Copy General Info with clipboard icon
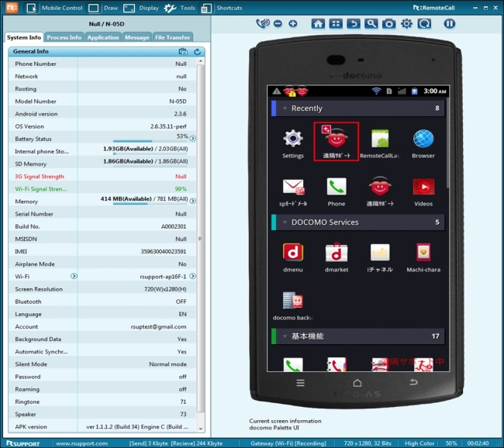 point(183,51)
